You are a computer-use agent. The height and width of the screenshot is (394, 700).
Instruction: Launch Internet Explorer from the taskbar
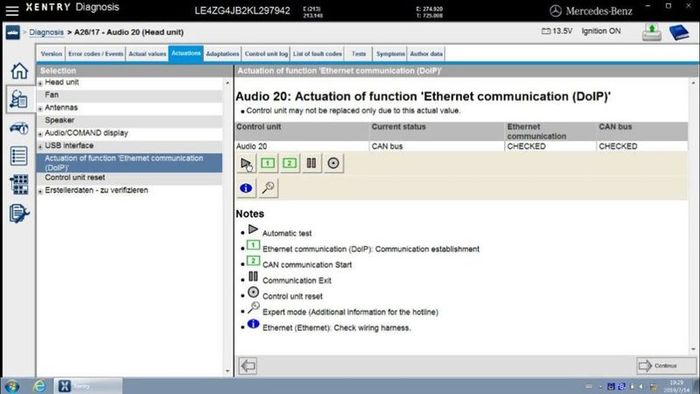coord(39,386)
